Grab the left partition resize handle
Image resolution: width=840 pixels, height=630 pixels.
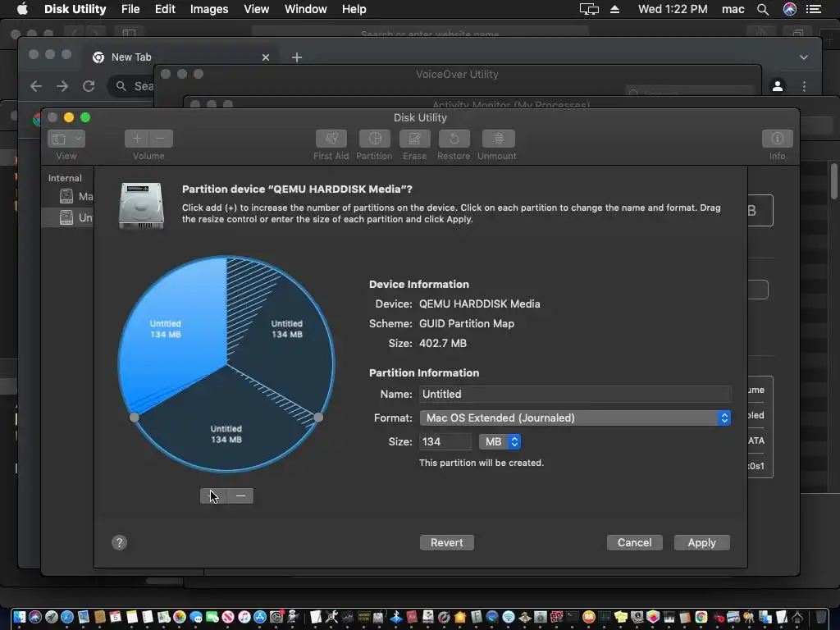pos(135,418)
